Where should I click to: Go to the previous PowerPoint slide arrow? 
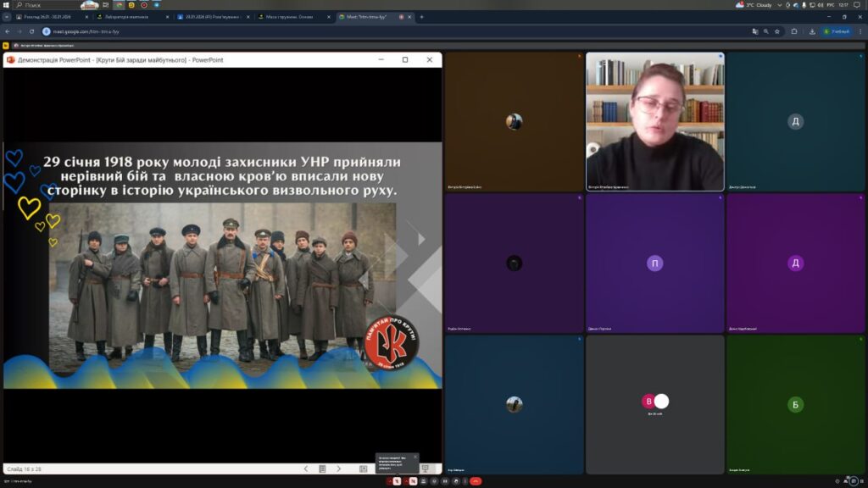pyautogui.click(x=306, y=469)
